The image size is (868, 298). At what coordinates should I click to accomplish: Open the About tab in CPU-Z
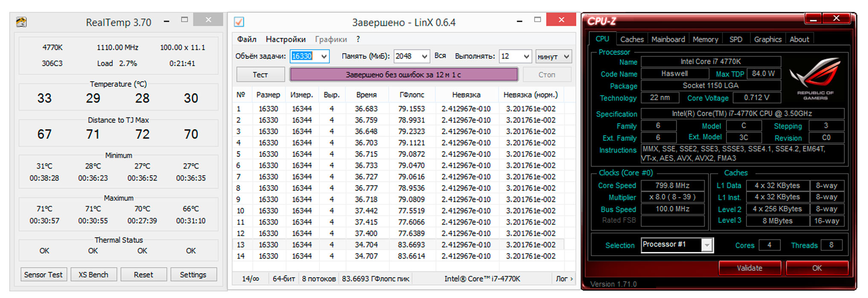[x=799, y=39]
